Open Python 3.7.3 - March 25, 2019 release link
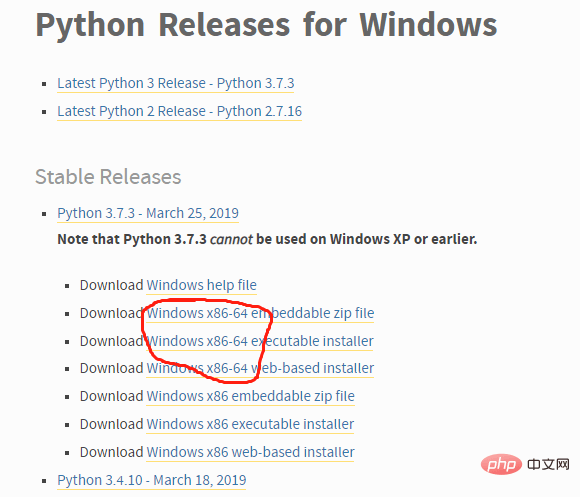This screenshot has width=580, height=497. point(148,213)
